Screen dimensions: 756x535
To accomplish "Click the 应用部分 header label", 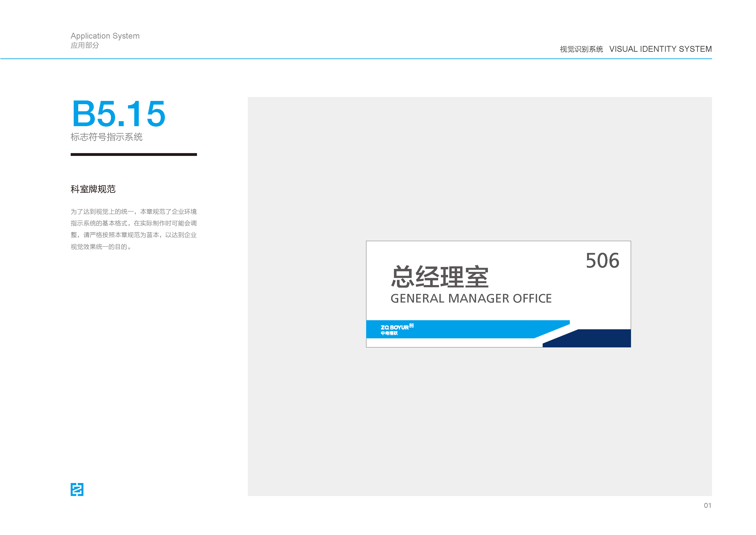I will click(x=85, y=45).
